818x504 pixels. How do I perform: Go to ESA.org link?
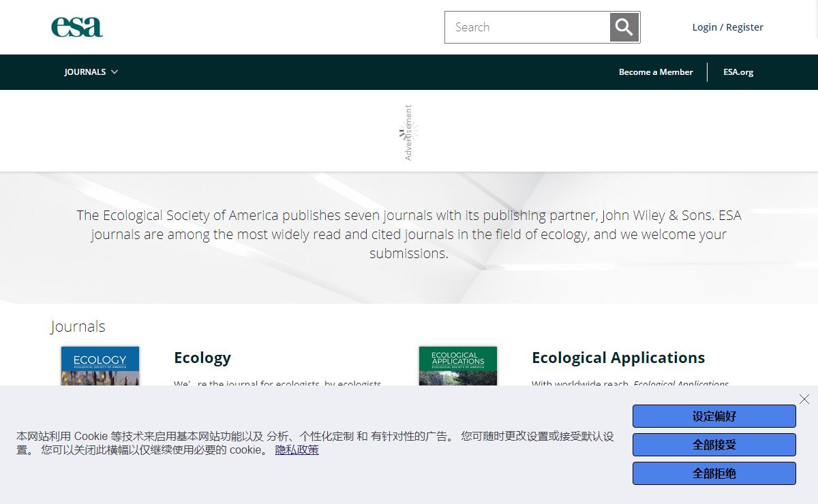tap(738, 72)
